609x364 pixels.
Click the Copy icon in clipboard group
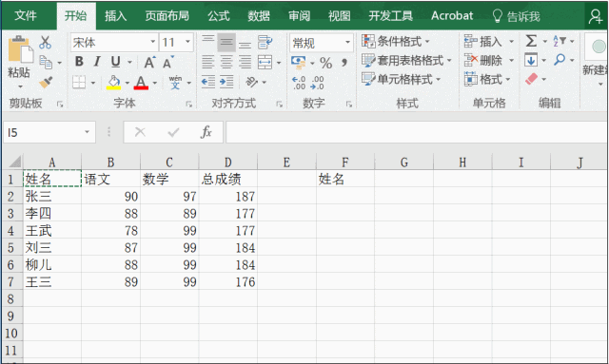tap(46, 62)
